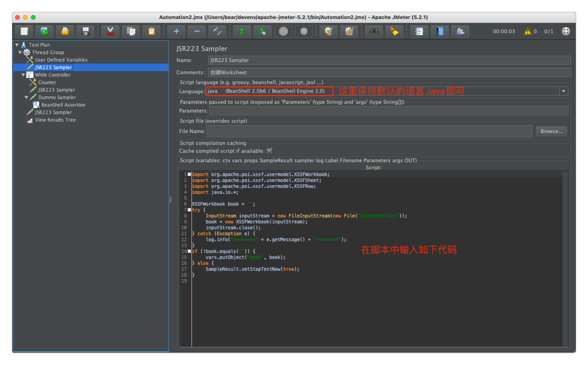Image resolution: width=588 pixels, height=365 pixels.
Task: Expand all tree nodes with the plus icon
Action: coord(176,31)
